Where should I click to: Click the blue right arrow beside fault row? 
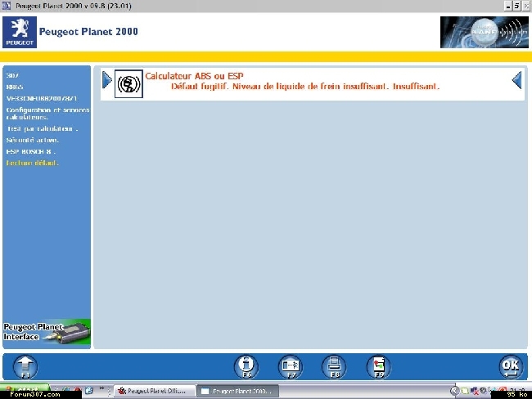tap(107, 80)
